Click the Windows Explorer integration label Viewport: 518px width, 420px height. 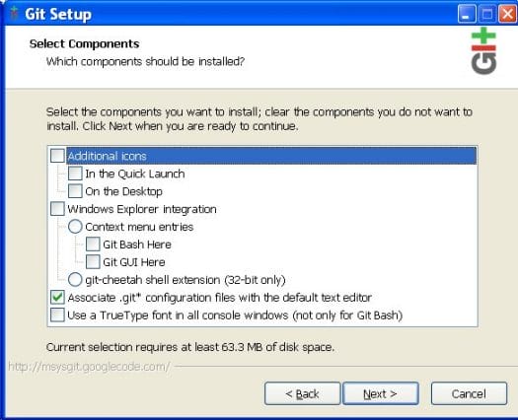pos(142,209)
